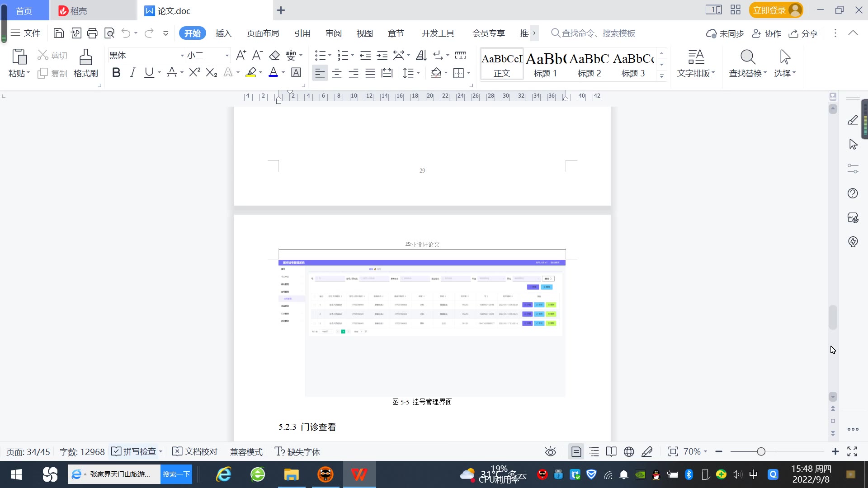Click the Character Border icon
Viewport: 868px width, 488px height.
(296, 72)
